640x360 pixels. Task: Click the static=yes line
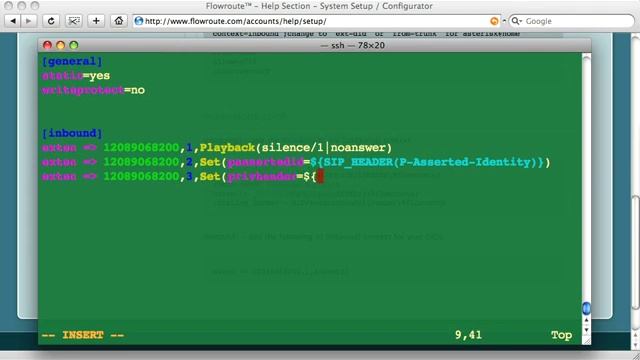point(76,76)
